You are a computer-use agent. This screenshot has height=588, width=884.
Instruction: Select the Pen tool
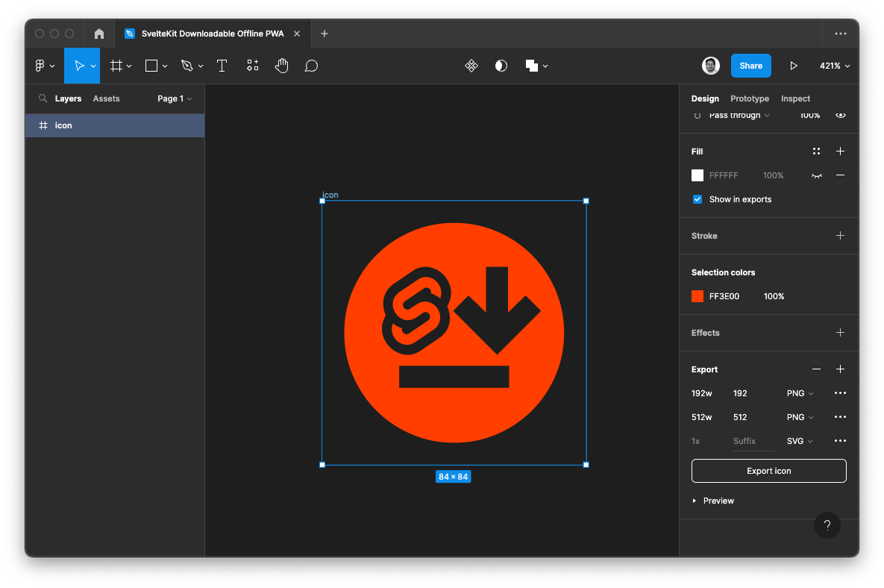click(x=187, y=66)
